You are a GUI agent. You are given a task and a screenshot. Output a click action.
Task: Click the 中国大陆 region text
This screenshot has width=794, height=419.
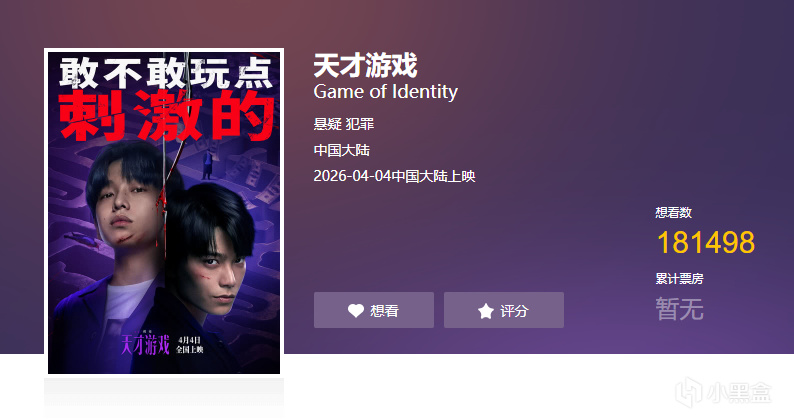342,150
